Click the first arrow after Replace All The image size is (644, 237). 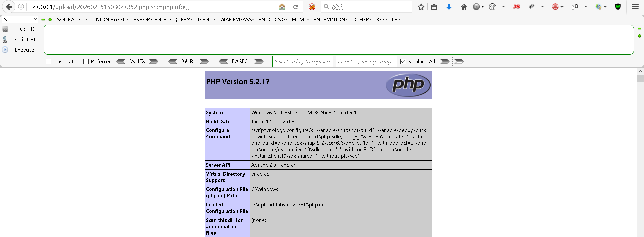[x=445, y=61]
